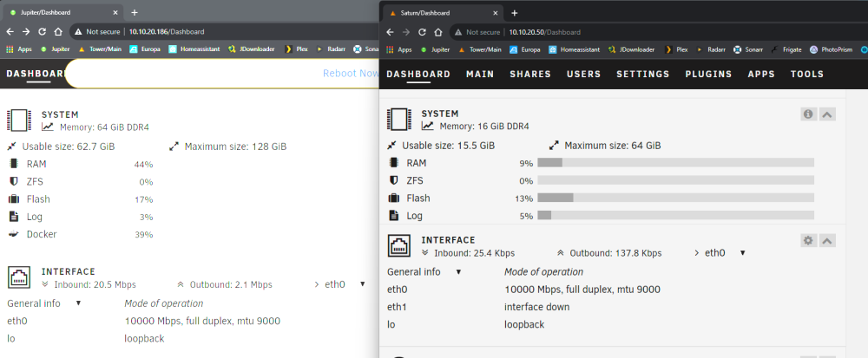
Task: Close the Saturn/Dashboard browser tab
Action: pyautogui.click(x=496, y=13)
